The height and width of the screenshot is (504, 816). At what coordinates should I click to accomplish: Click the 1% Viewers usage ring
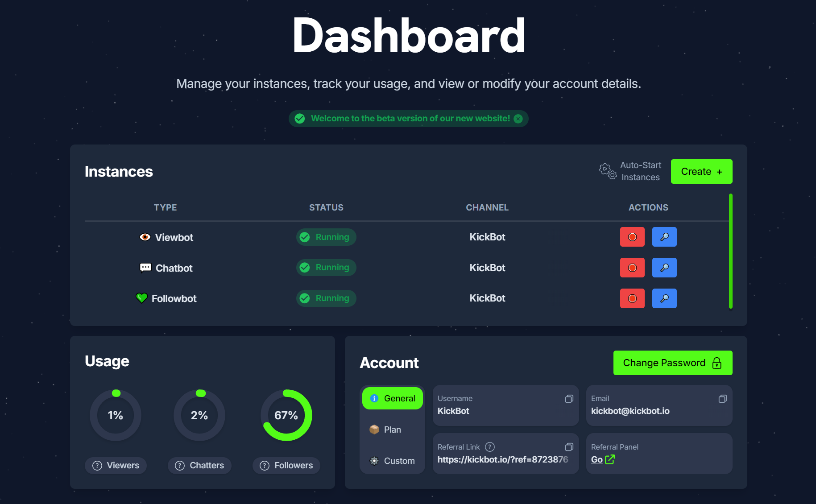116,415
